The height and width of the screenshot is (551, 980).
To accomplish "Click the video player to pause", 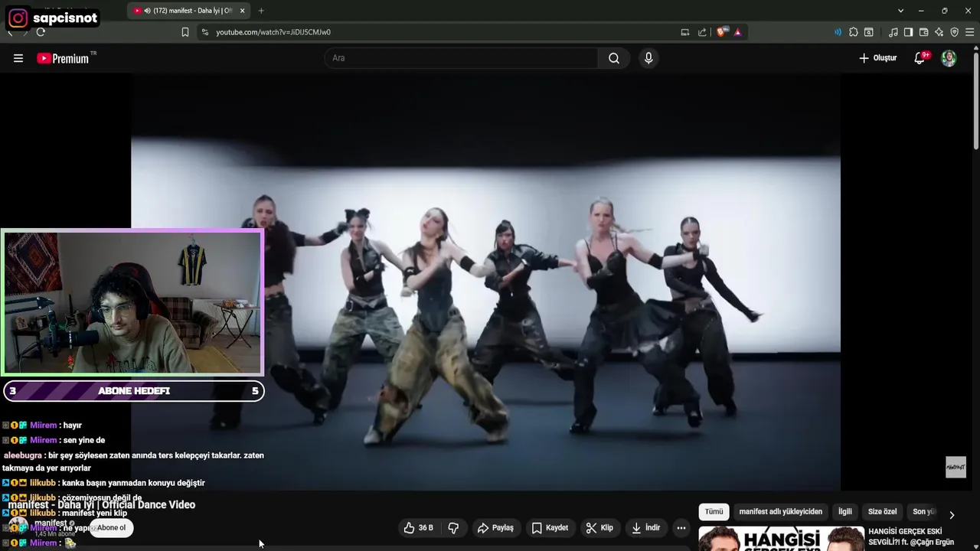I will [x=485, y=281].
